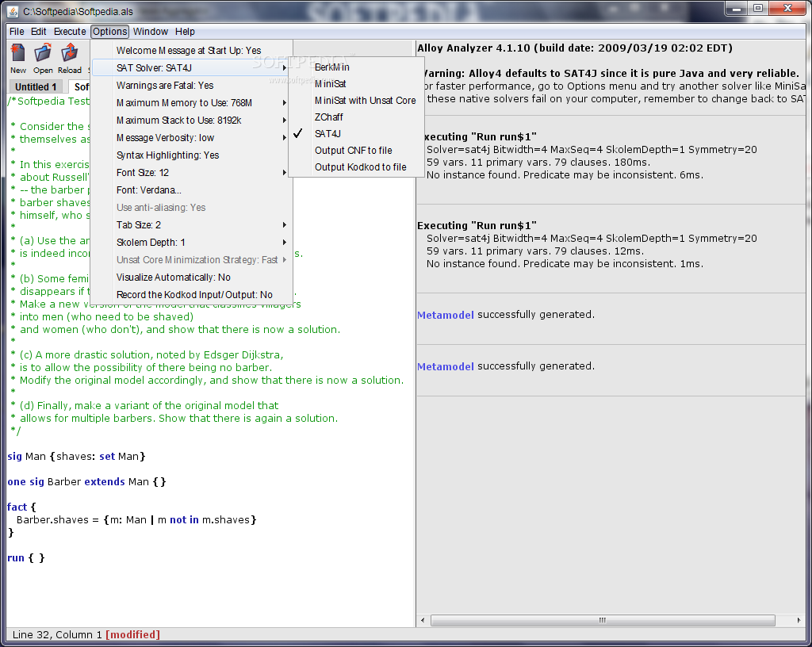Click the log horizontal scrollbar thumb
812x647 pixels.
pyautogui.click(x=603, y=620)
